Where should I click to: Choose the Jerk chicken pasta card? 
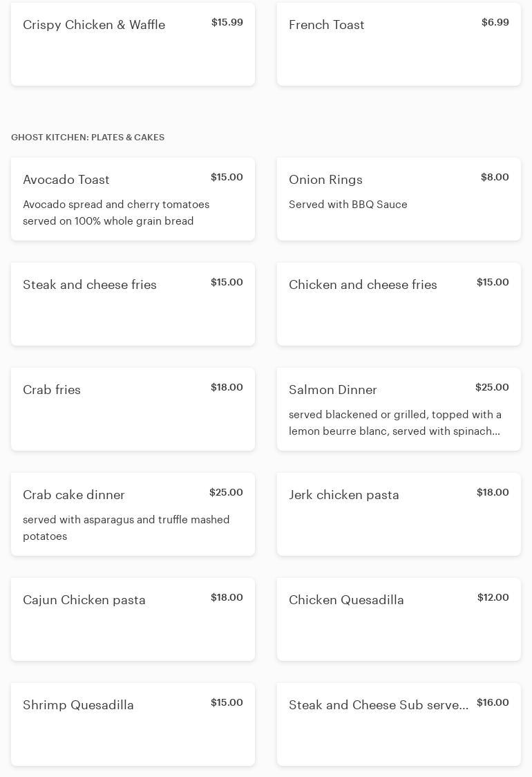399,514
